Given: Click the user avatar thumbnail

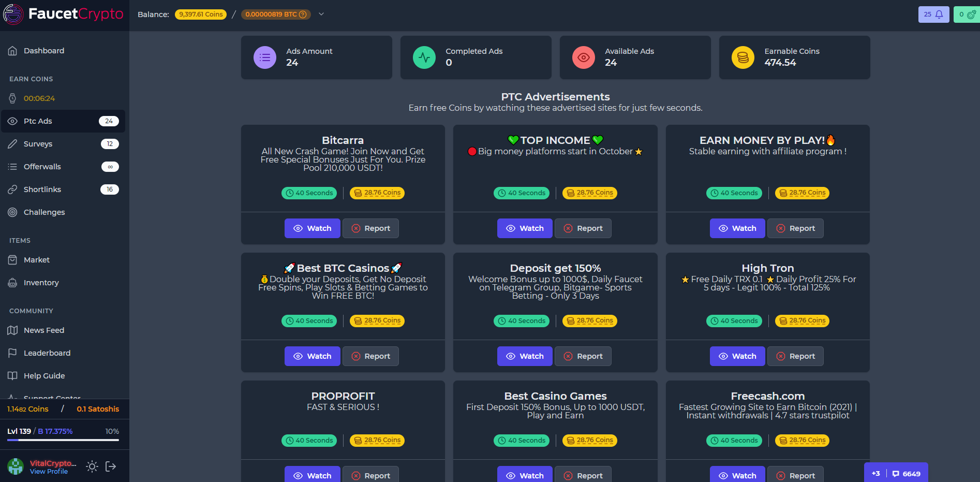Looking at the screenshot, I should pos(16,466).
